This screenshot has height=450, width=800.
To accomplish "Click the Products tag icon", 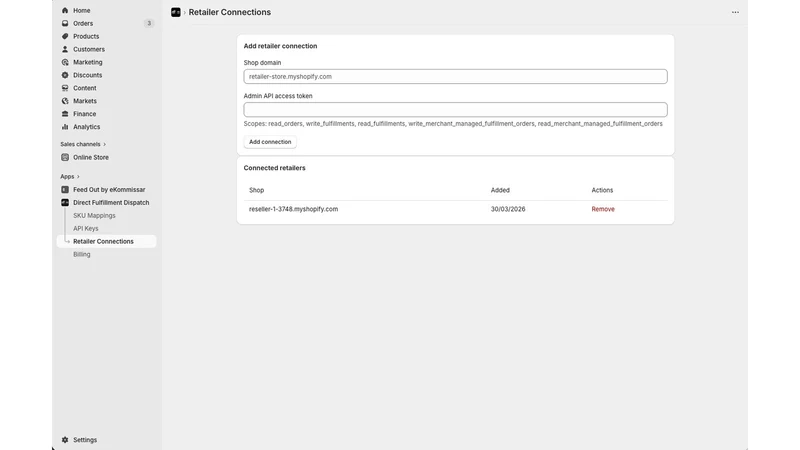I will coord(65,36).
